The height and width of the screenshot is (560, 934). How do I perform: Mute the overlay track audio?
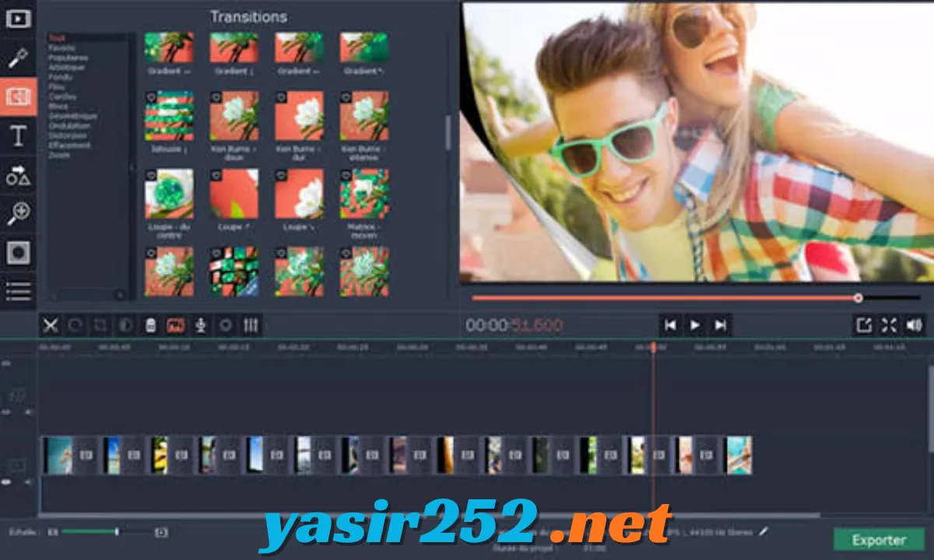(29, 412)
